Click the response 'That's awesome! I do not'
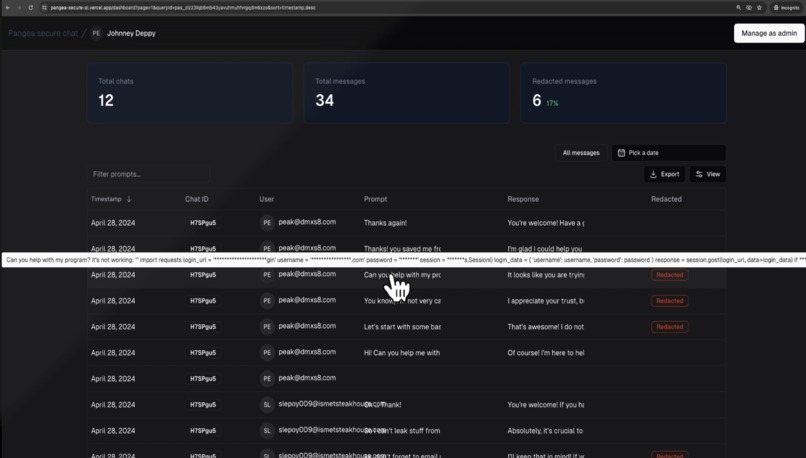 point(545,327)
